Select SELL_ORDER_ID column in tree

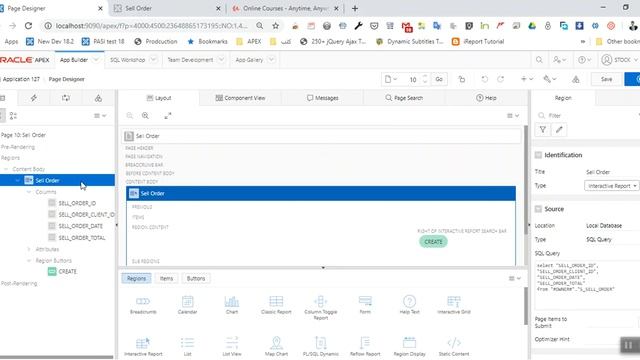coord(77,203)
